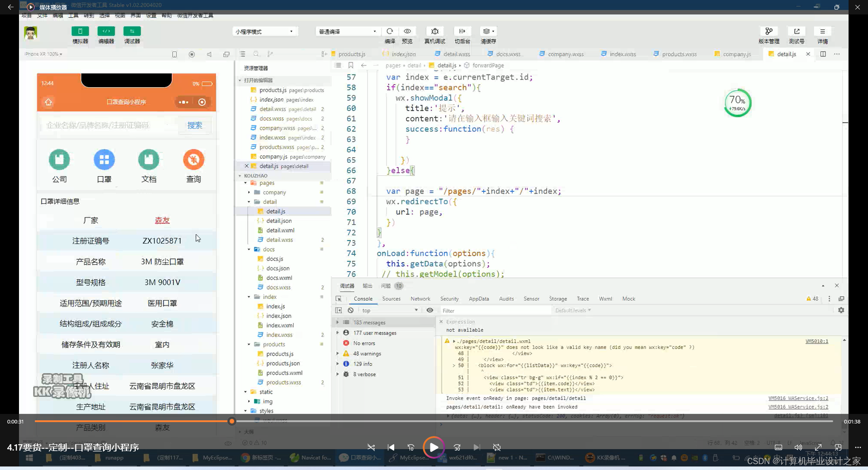Switch to Storage devtools tab

558,299
